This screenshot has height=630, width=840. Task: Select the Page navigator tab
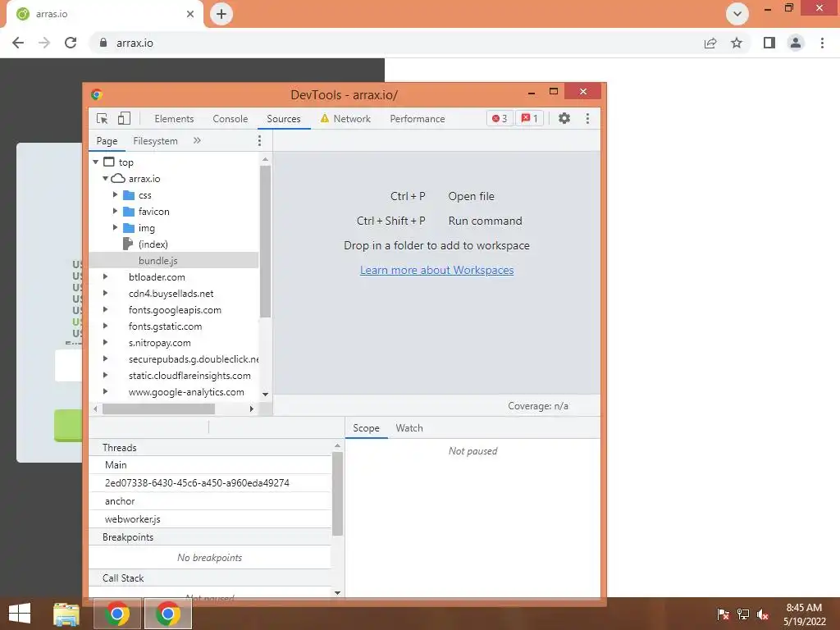point(107,141)
